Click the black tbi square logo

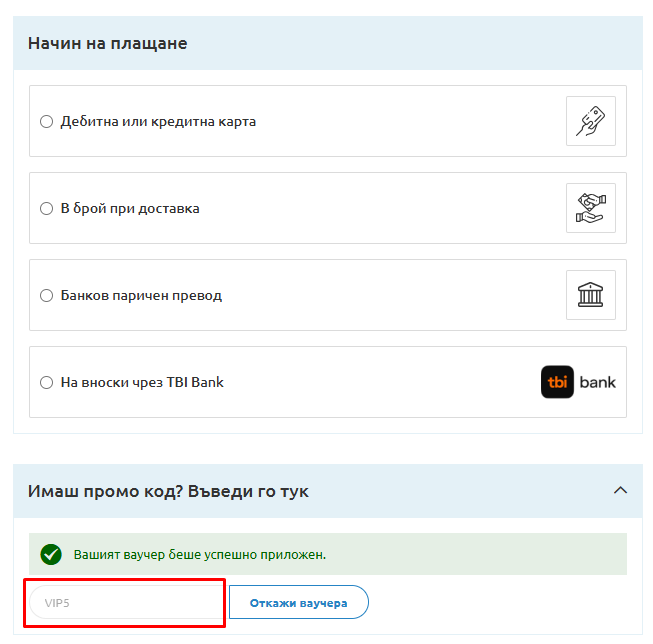pyautogui.click(x=557, y=382)
